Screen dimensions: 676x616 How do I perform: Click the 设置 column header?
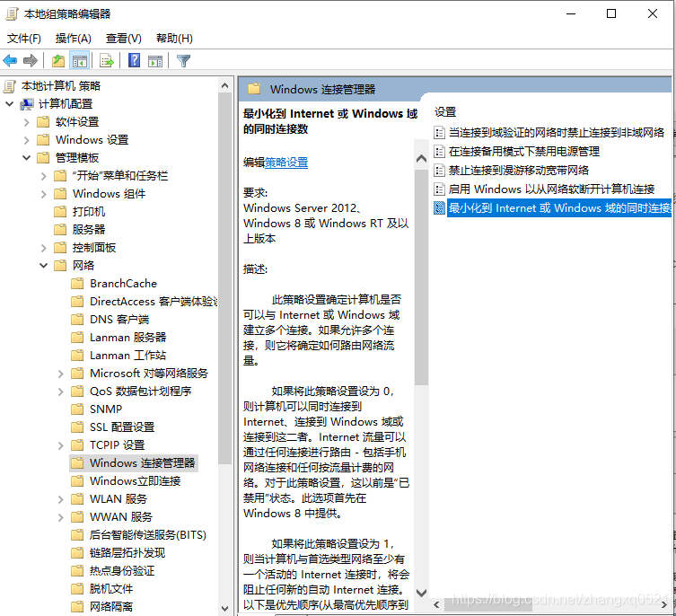tap(445, 112)
